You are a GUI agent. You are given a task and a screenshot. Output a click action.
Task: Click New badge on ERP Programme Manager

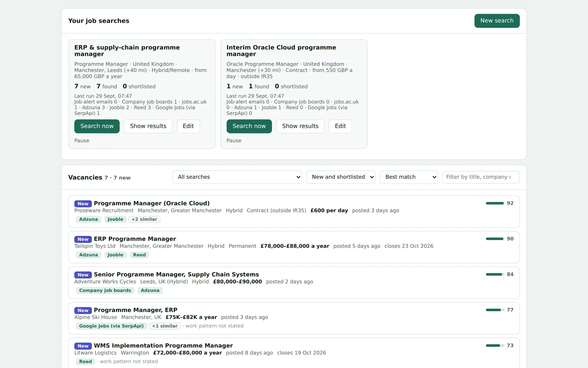83,239
